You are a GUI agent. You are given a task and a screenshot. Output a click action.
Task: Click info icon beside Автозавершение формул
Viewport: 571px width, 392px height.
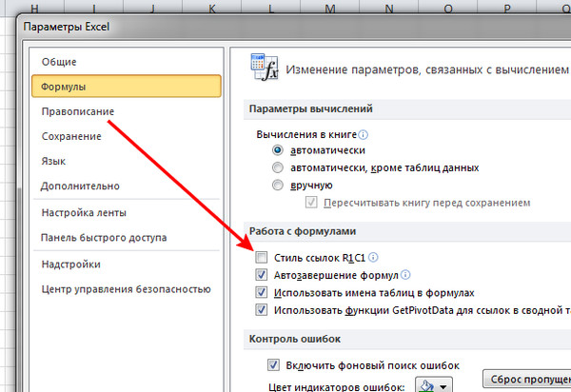tap(405, 275)
